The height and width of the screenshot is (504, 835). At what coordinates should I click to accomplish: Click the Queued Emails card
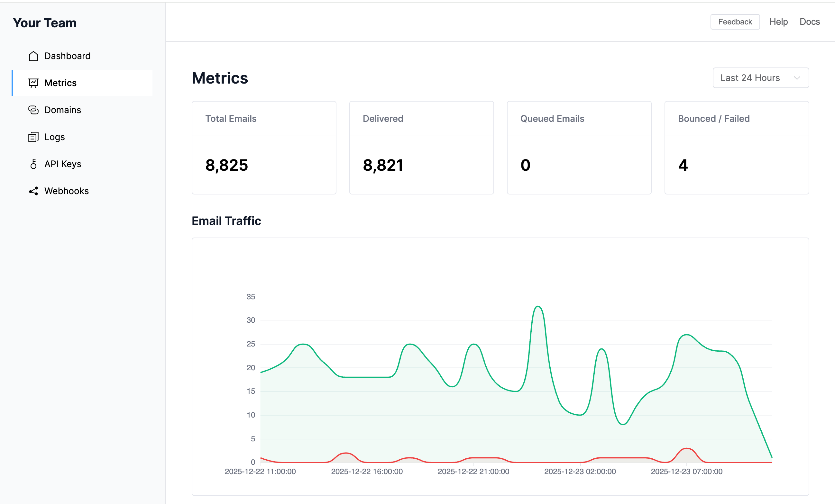579,148
